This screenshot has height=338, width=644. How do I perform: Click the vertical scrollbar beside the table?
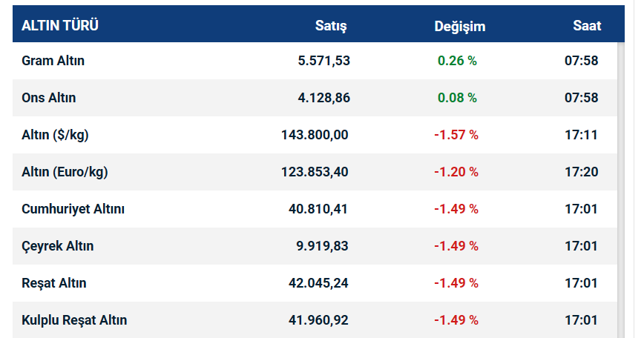(x=622, y=185)
